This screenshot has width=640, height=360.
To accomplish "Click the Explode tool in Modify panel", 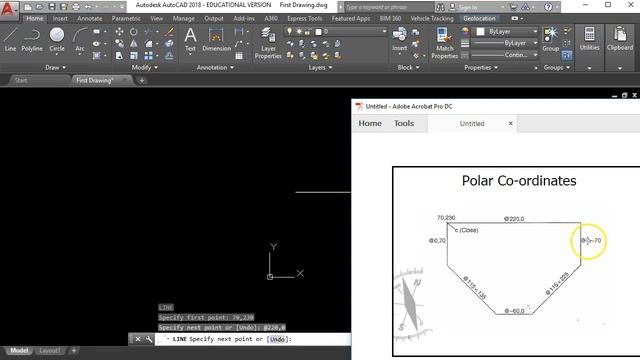I will point(169,43).
